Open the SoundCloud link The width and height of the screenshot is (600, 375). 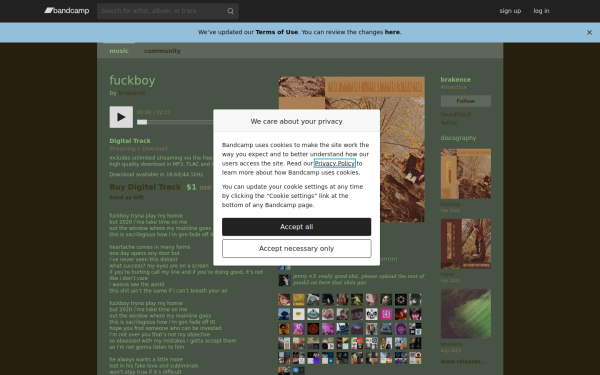coord(455,114)
